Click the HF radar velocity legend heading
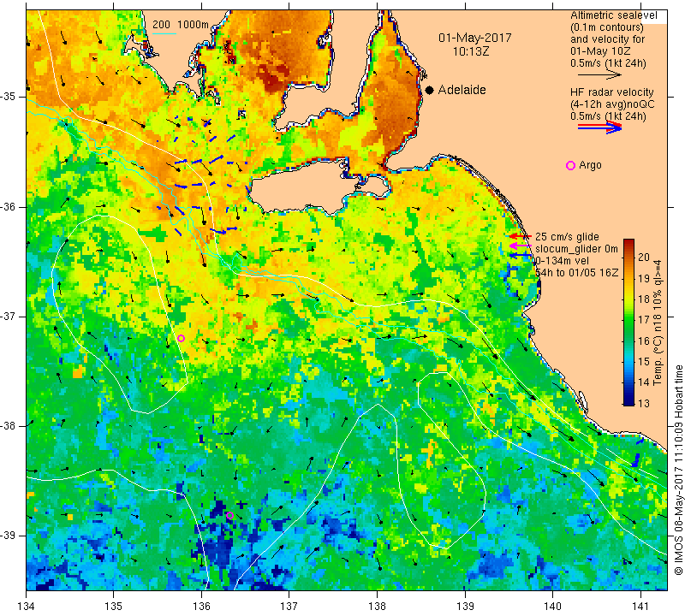 (x=612, y=92)
